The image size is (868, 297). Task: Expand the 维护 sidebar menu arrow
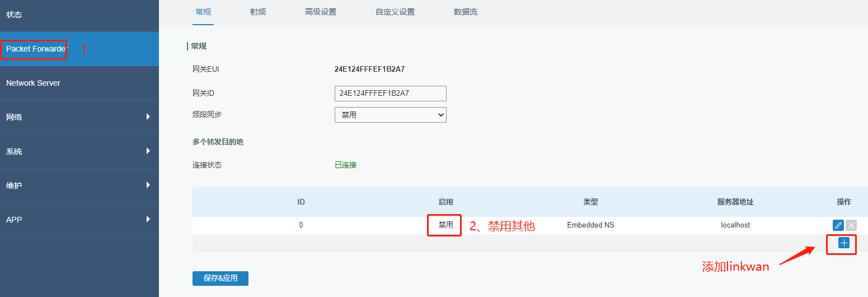click(x=148, y=185)
